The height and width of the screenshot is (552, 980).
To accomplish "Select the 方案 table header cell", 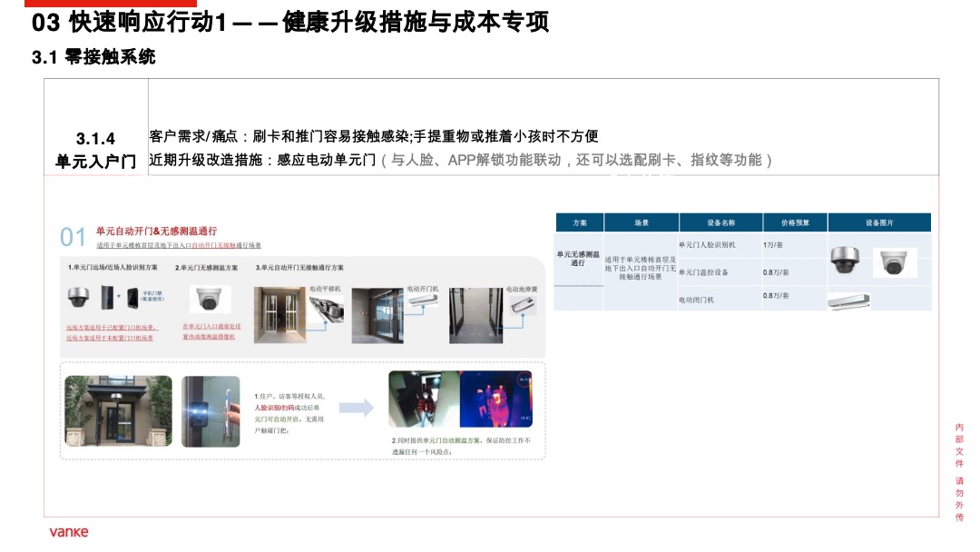I will (578, 223).
